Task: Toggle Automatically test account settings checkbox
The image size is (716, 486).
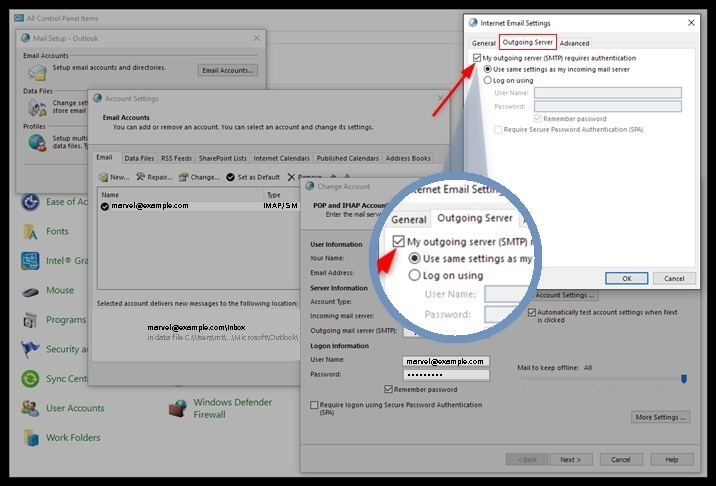Action: (x=532, y=313)
